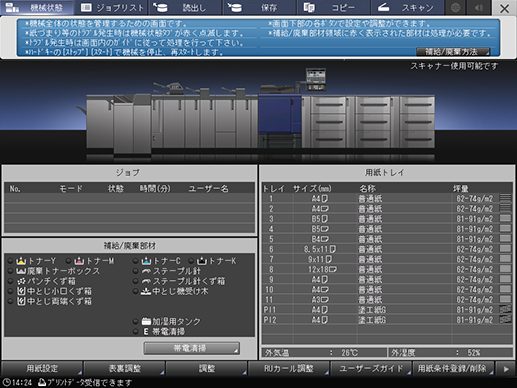Screen dimensions: 517x388
Task: Click the 帯電清掃 E icon
Action: tap(146, 332)
